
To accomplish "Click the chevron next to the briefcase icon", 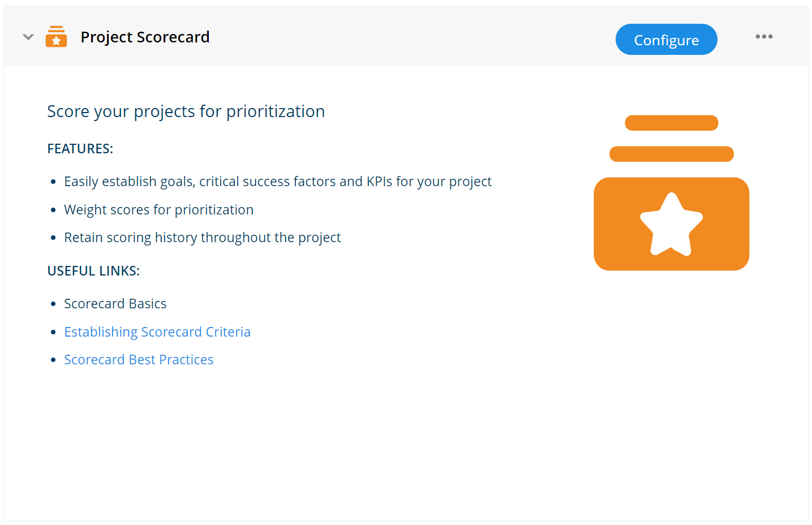I will 28,36.
